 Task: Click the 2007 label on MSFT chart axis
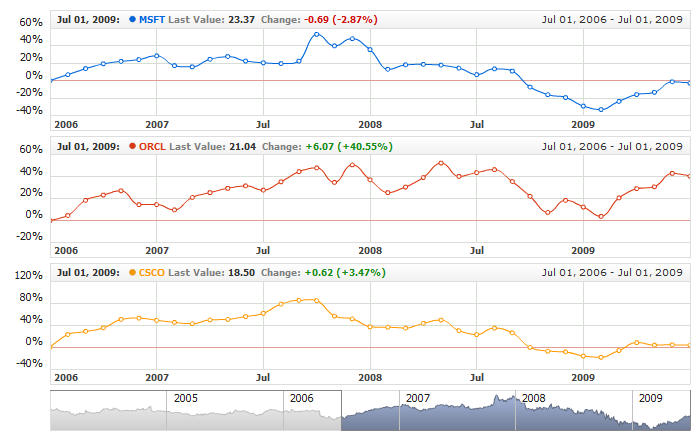(157, 125)
